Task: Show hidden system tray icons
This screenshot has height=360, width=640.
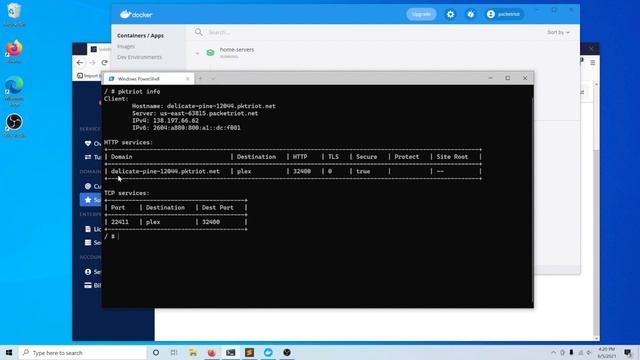Action: point(553,353)
